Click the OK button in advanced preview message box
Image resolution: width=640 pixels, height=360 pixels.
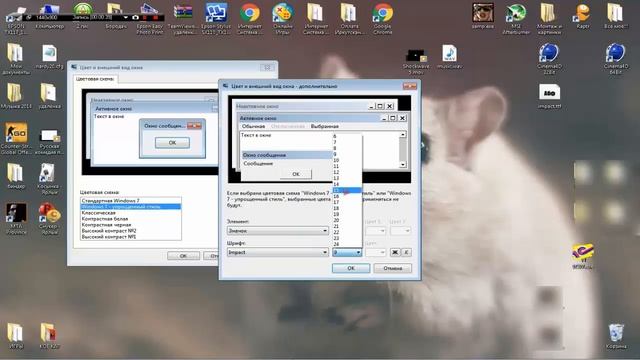pyautogui.click(x=296, y=174)
